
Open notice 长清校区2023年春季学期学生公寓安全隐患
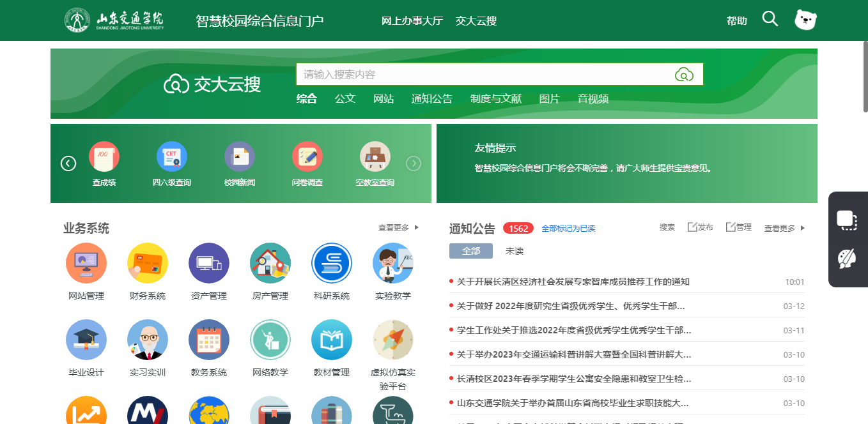click(574, 379)
